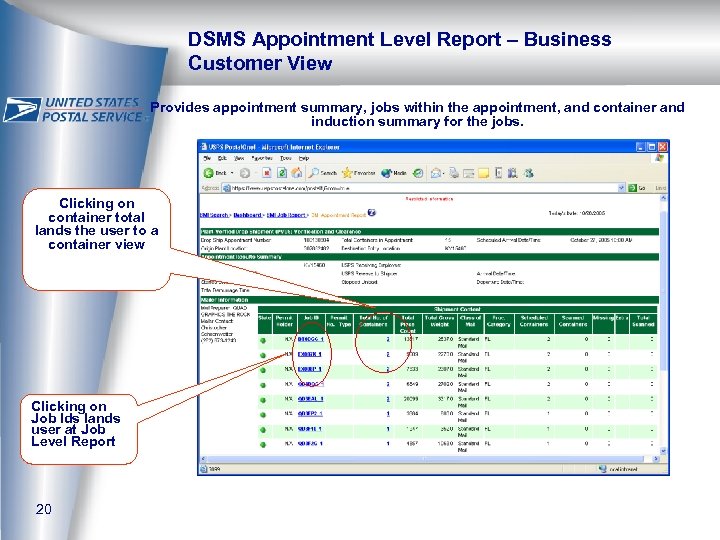Click the Windows flag logo in menu bar
Image resolution: width=720 pixels, height=540 pixels.
click(660, 158)
